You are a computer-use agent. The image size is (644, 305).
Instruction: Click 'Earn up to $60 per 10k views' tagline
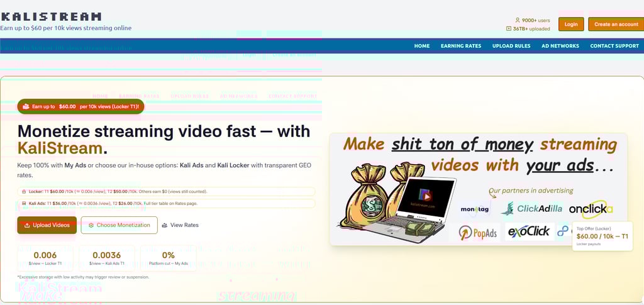[x=65, y=28]
